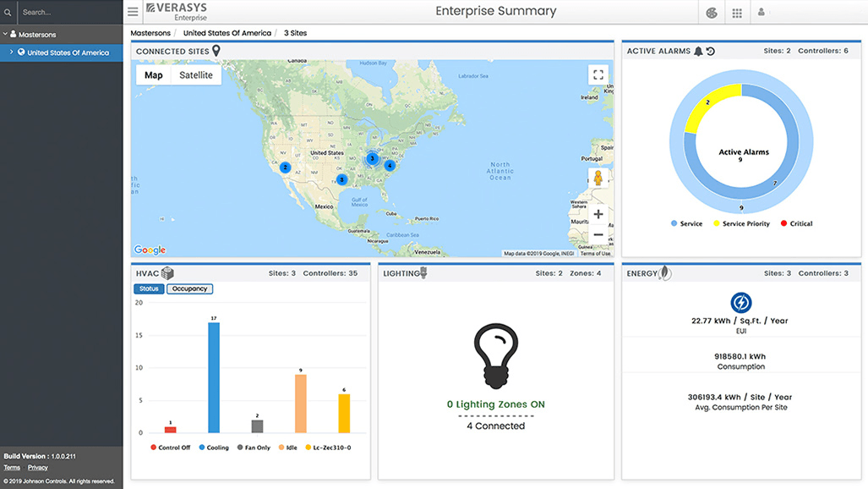Toggle Control Off legend entry
868x489 pixels.
(170, 448)
